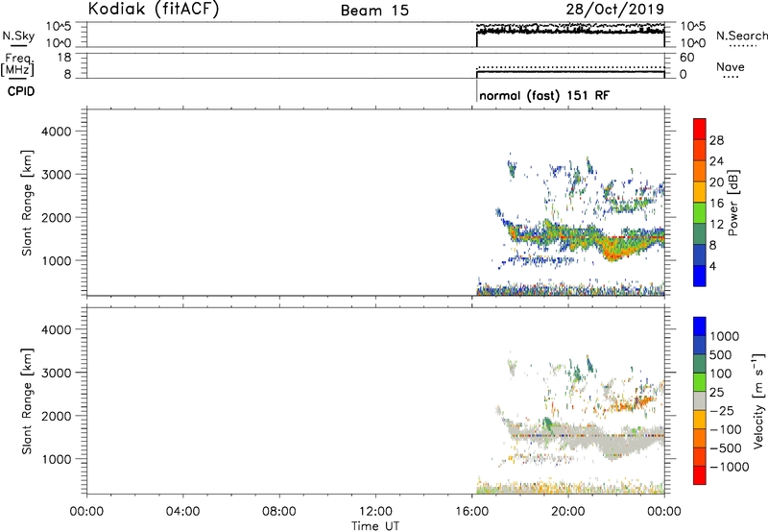
Task: Click the "12" label on power colorbar
Action: click(x=716, y=225)
